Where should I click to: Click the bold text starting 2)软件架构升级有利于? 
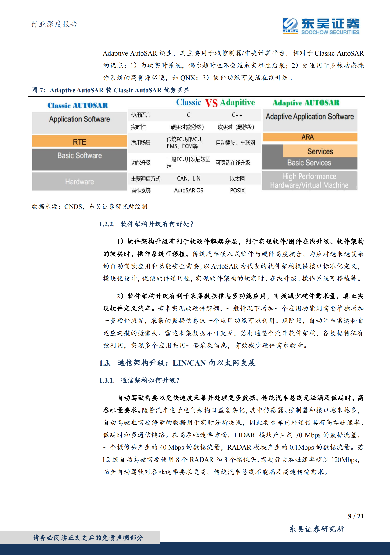(x=233, y=302)
